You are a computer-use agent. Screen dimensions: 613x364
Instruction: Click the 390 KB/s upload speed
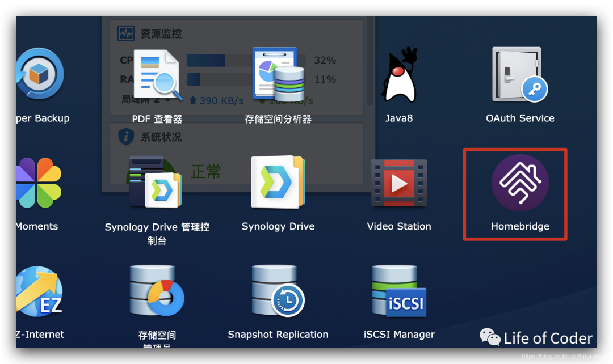pos(216,100)
